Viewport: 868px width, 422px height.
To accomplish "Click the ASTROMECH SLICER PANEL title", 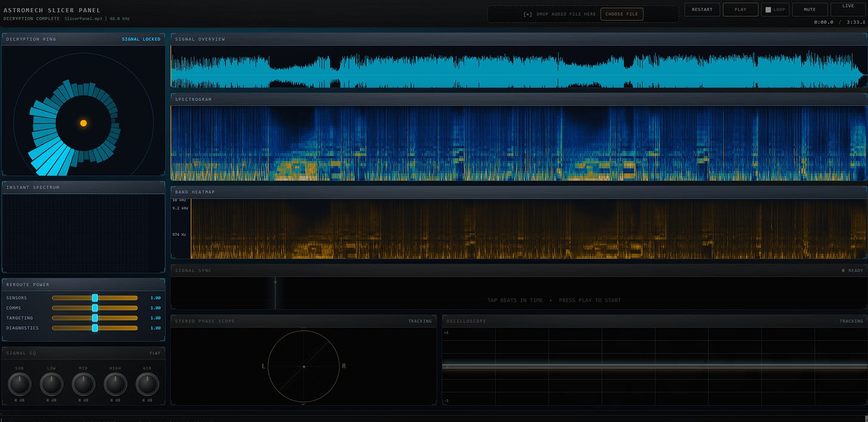I will [52, 10].
